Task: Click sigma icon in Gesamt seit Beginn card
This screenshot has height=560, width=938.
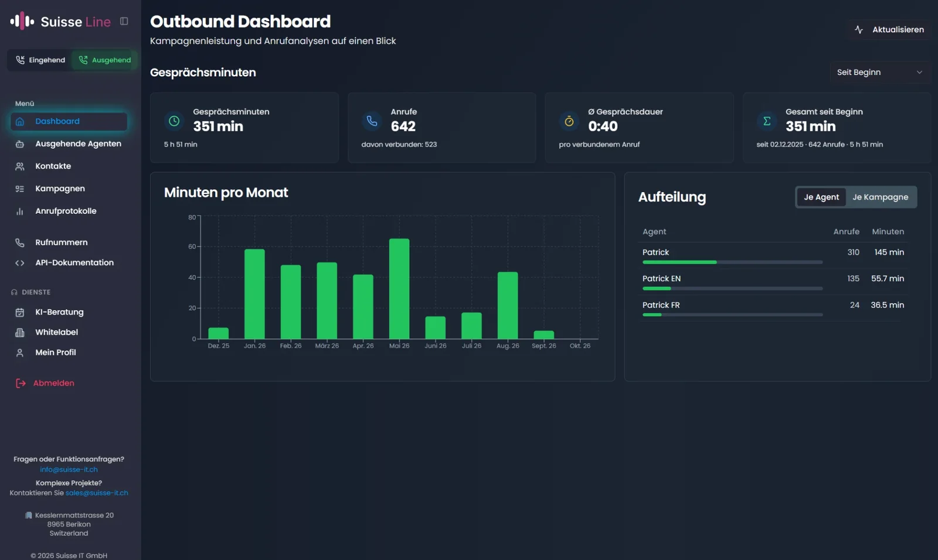Action: [767, 121]
